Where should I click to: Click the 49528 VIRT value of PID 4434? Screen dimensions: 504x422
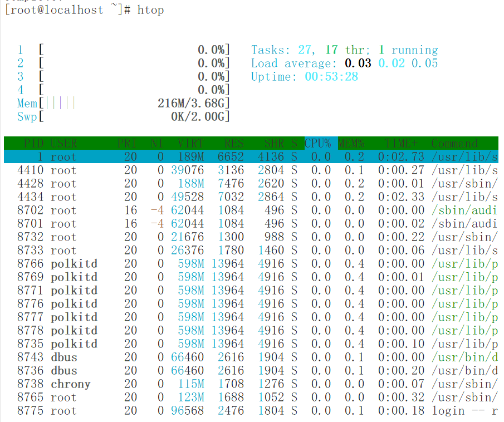pyautogui.click(x=187, y=197)
